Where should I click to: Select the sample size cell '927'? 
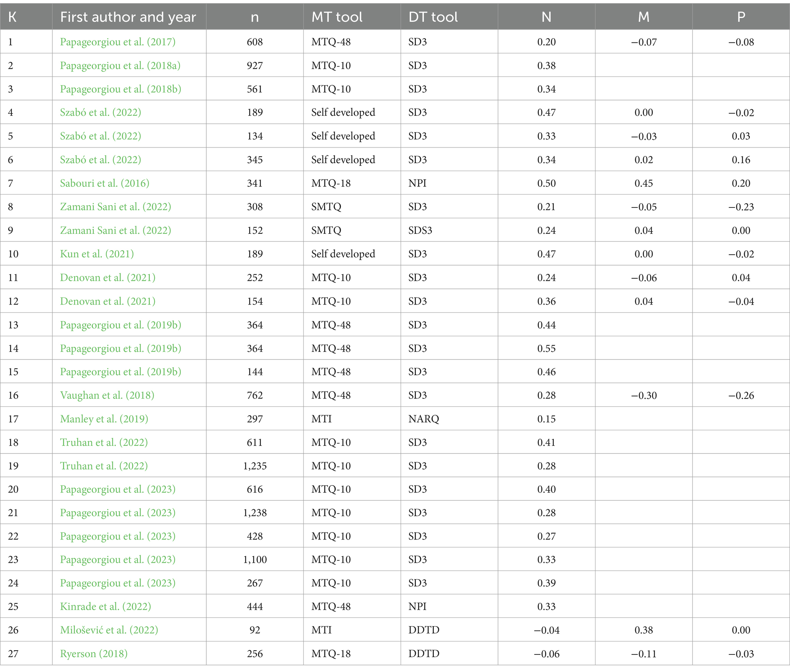255,65
